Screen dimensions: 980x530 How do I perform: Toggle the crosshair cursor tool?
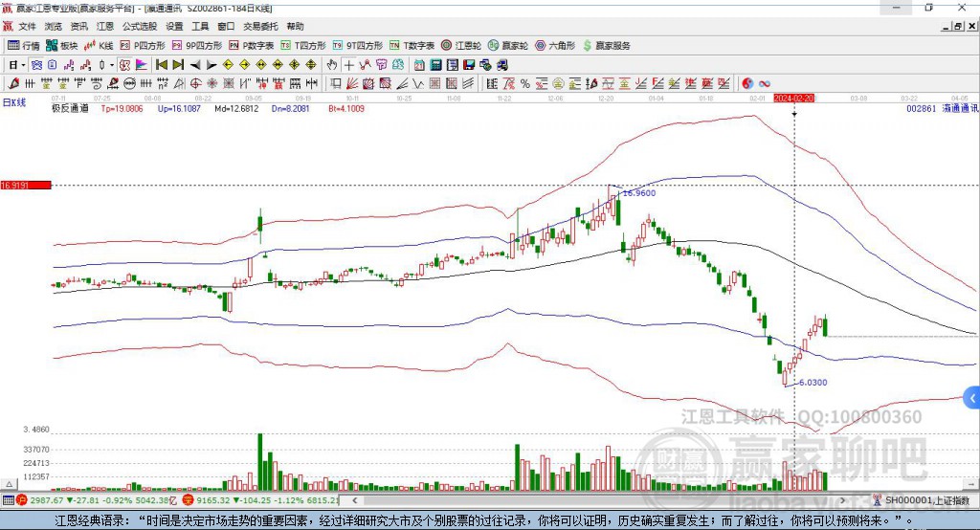(348, 65)
